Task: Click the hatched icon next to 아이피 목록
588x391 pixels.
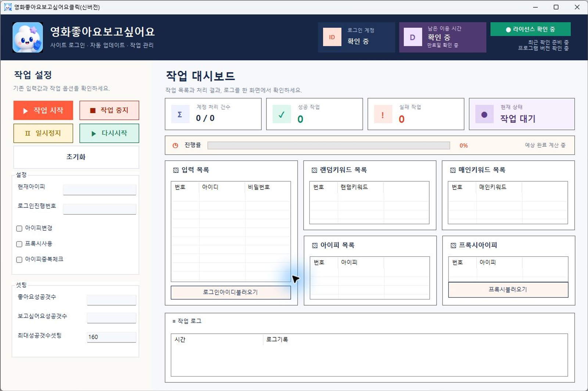Action: (315, 245)
